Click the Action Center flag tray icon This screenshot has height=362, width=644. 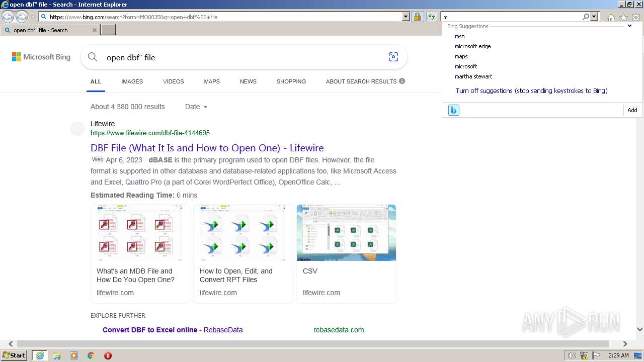point(596,355)
